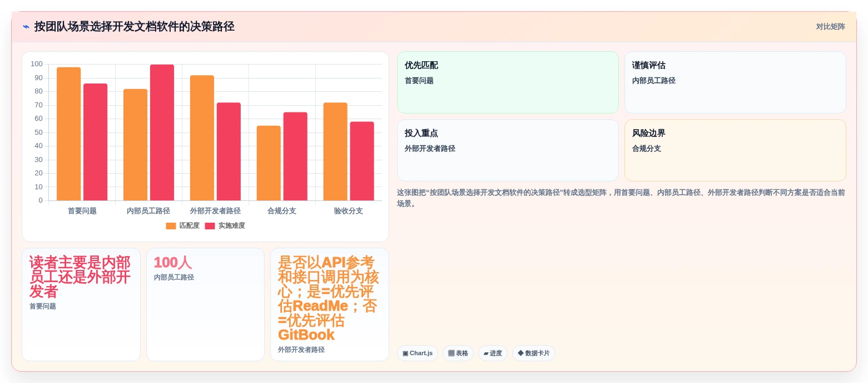This screenshot has width=868, height=383.
Task: Click the 100 y-axis tick label
Action: (37, 64)
